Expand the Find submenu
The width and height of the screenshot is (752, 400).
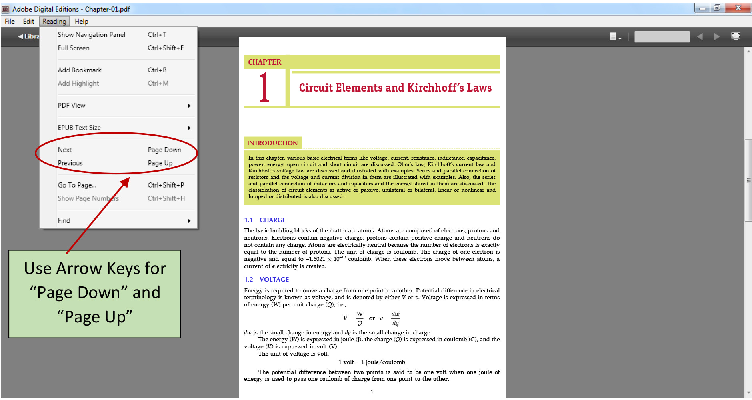(x=118, y=221)
